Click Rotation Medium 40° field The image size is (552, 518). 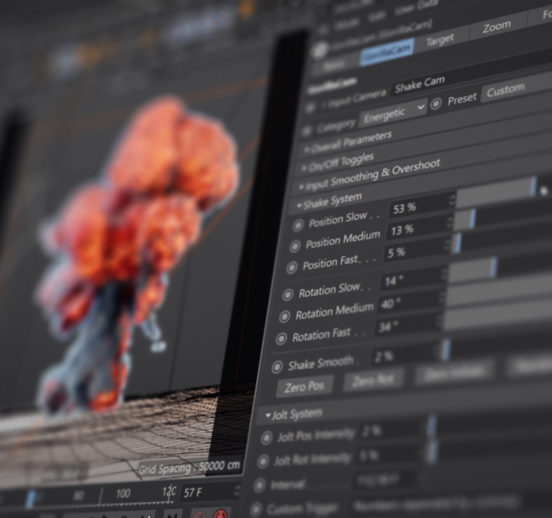(x=408, y=302)
